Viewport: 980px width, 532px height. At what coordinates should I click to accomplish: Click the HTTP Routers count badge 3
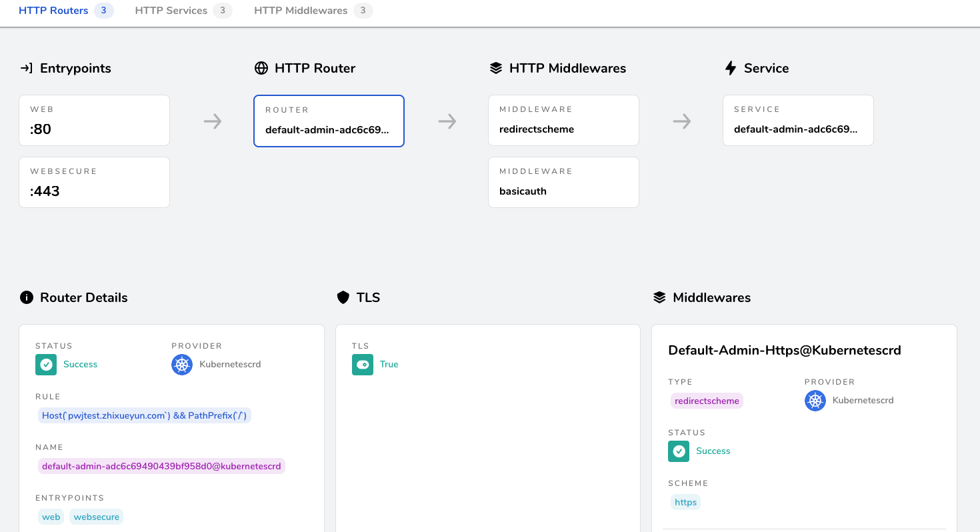(x=104, y=11)
